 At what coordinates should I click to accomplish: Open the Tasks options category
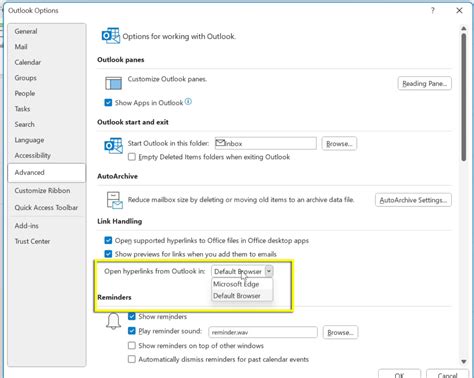coord(47,109)
